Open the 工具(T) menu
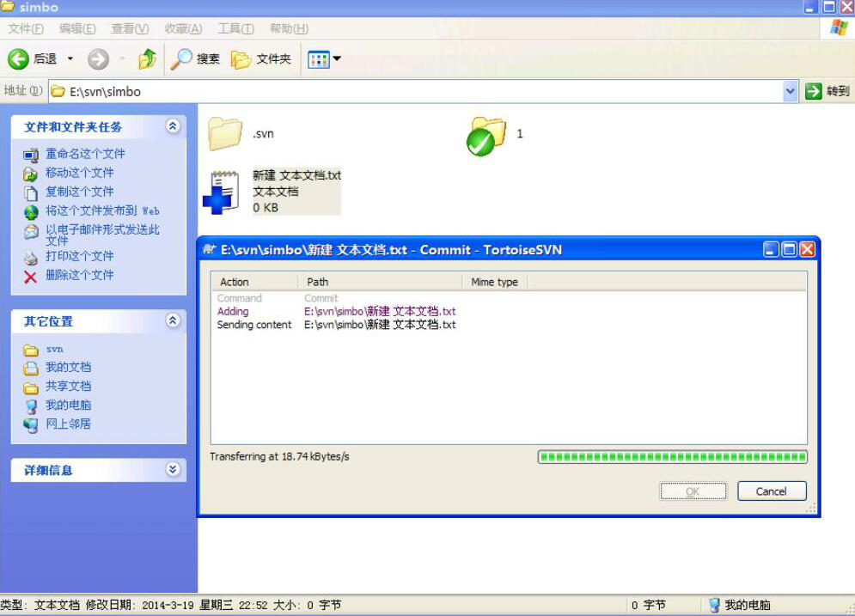Image resolution: width=855 pixels, height=616 pixels. (235, 28)
